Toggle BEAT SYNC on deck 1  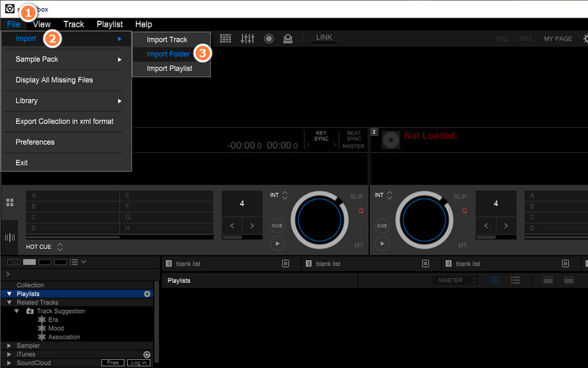(x=354, y=136)
